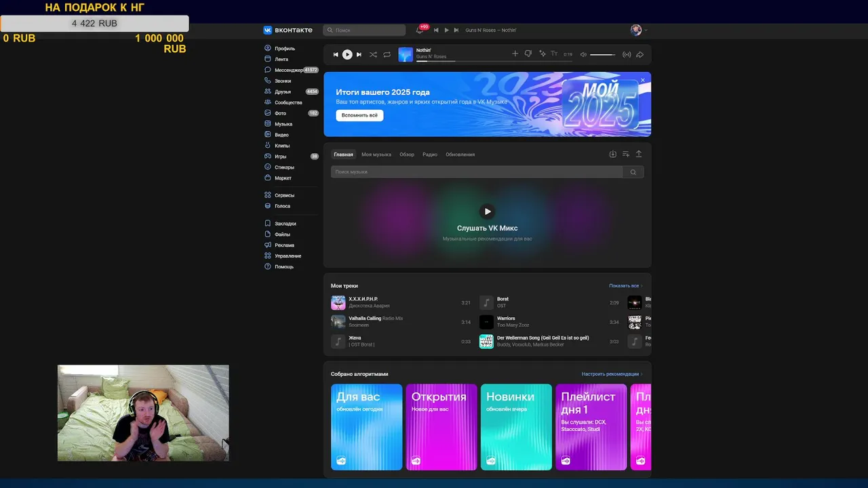
Task: Adjust the player volume slider
Action: point(603,54)
